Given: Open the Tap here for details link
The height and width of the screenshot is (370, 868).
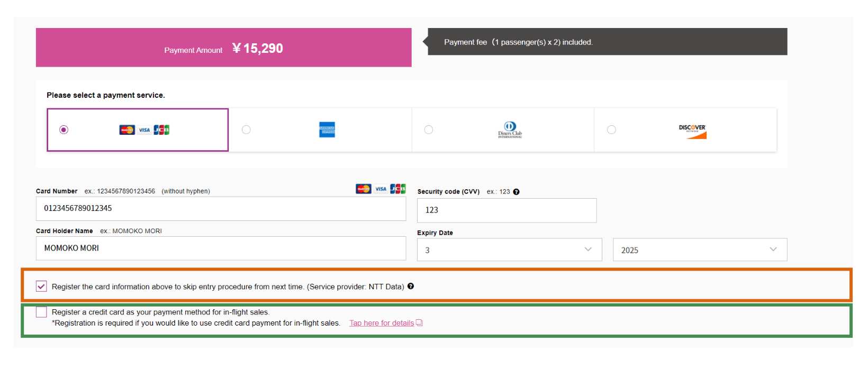Looking at the screenshot, I should click(382, 323).
